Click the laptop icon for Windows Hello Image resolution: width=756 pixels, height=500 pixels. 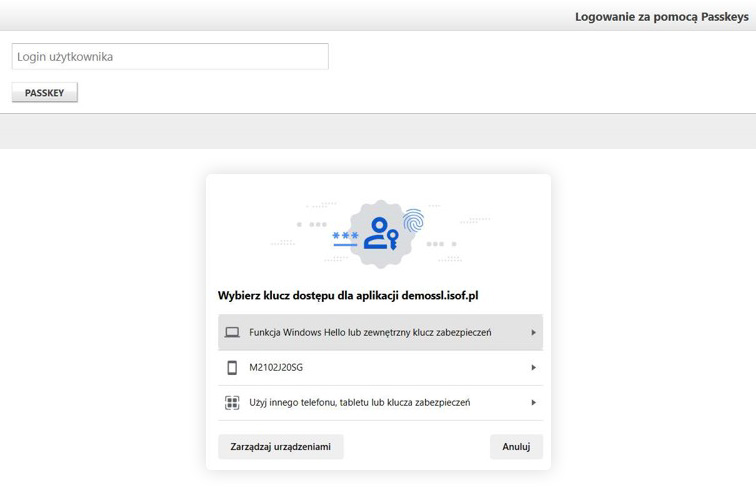(232, 332)
